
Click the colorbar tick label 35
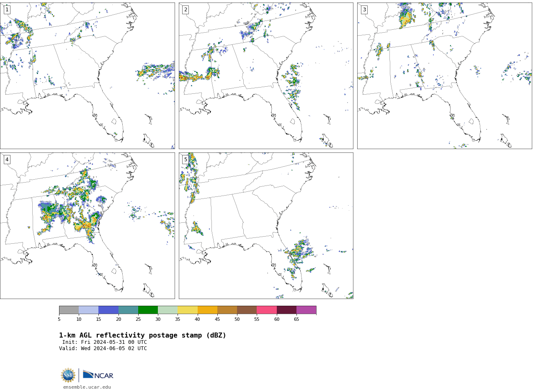pos(178,319)
